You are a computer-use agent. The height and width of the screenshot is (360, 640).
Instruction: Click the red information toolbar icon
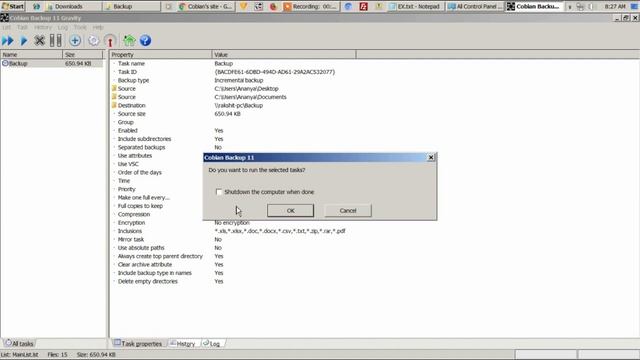(x=110, y=41)
